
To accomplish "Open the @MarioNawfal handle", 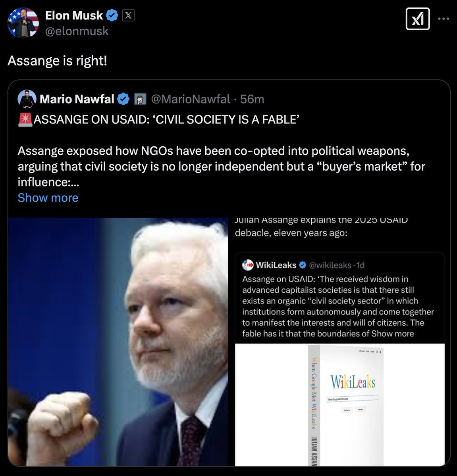I will coord(191,99).
